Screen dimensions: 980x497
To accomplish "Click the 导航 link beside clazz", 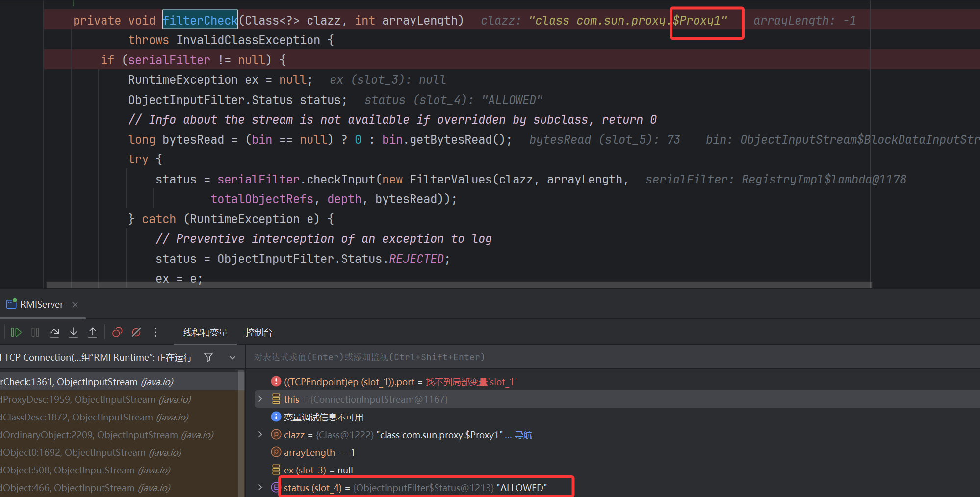I will 523,435.
